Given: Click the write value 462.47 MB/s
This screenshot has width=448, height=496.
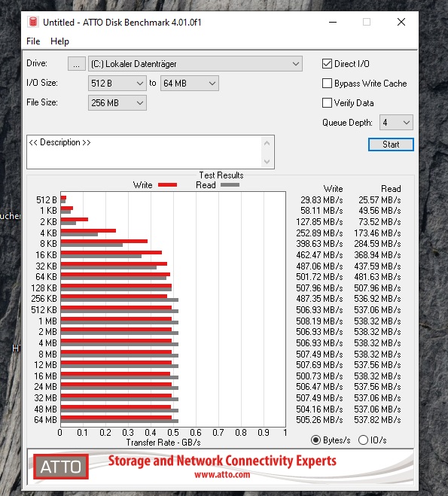Looking at the screenshot, I should click(319, 255).
